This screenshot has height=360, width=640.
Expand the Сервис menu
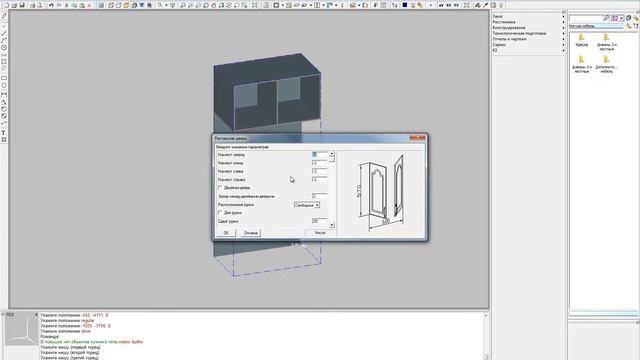pyautogui.click(x=529, y=45)
